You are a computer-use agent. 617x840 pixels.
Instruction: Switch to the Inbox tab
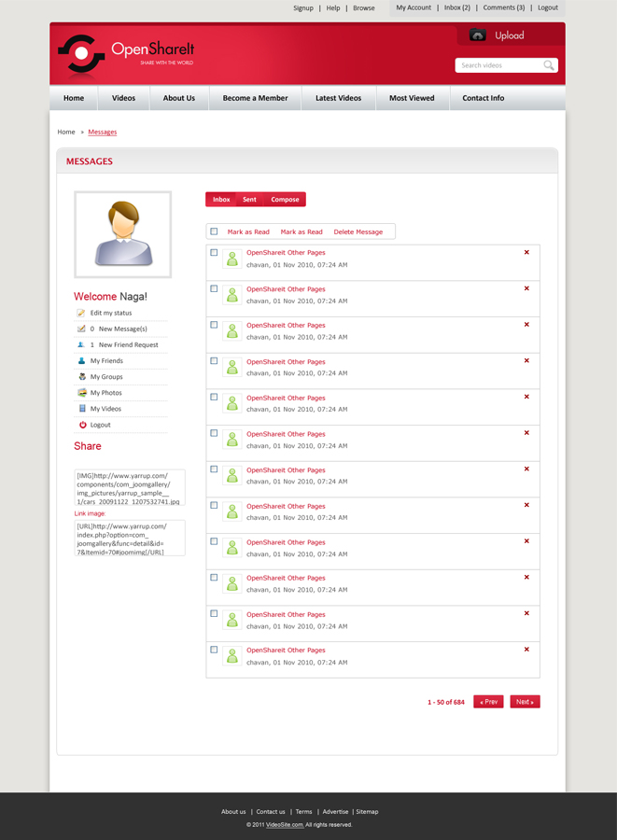click(x=221, y=200)
